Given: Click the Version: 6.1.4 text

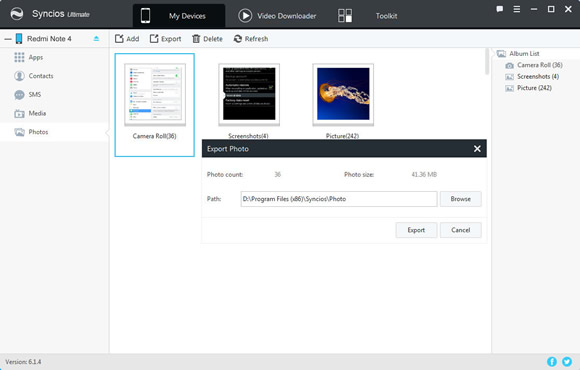Looking at the screenshot, I should (23, 362).
